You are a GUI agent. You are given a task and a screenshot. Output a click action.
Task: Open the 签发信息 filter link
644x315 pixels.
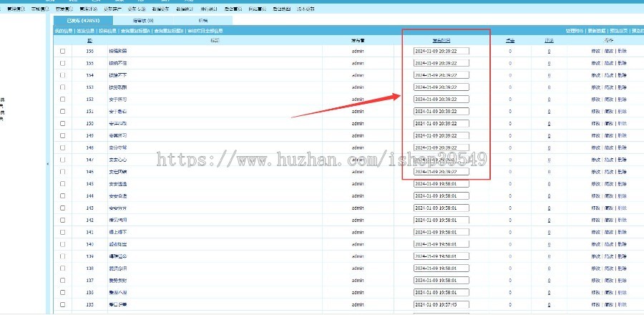tap(85, 31)
